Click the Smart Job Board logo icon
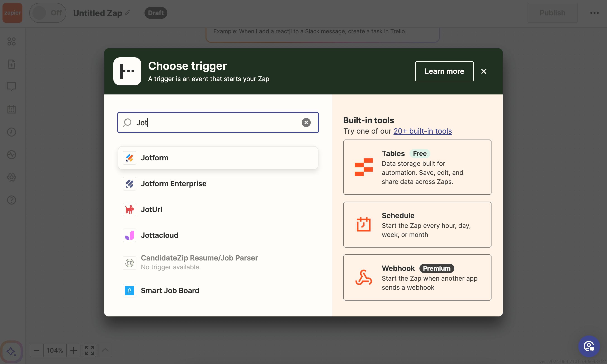607x364 pixels. [x=130, y=291]
